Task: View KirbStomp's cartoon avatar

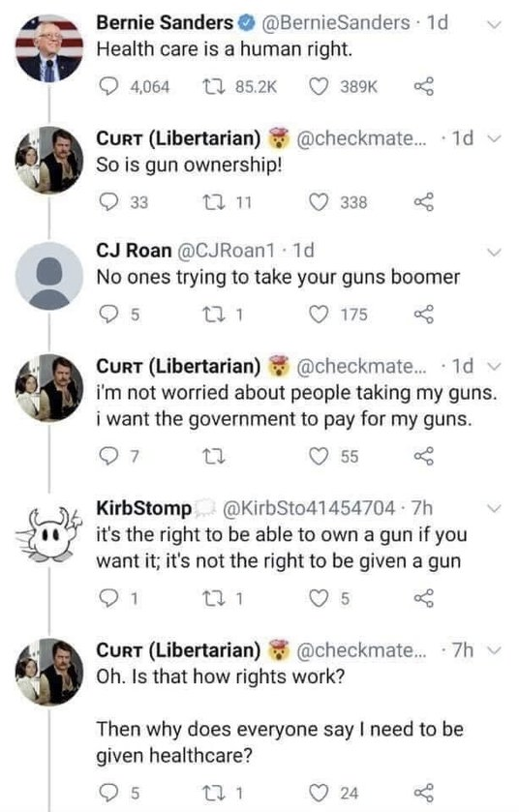Action: pos(49,533)
